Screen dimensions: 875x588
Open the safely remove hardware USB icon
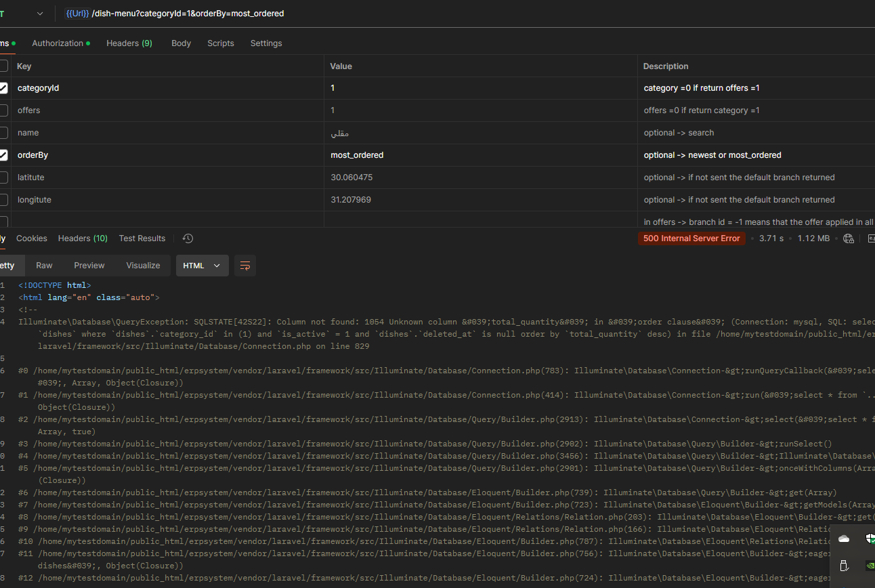click(x=844, y=566)
